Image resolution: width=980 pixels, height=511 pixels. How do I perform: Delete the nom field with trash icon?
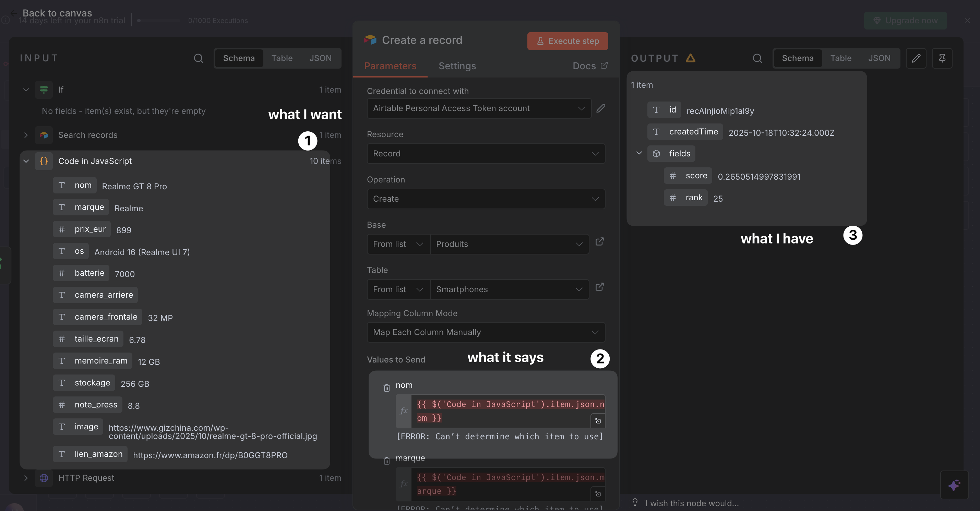click(386, 388)
